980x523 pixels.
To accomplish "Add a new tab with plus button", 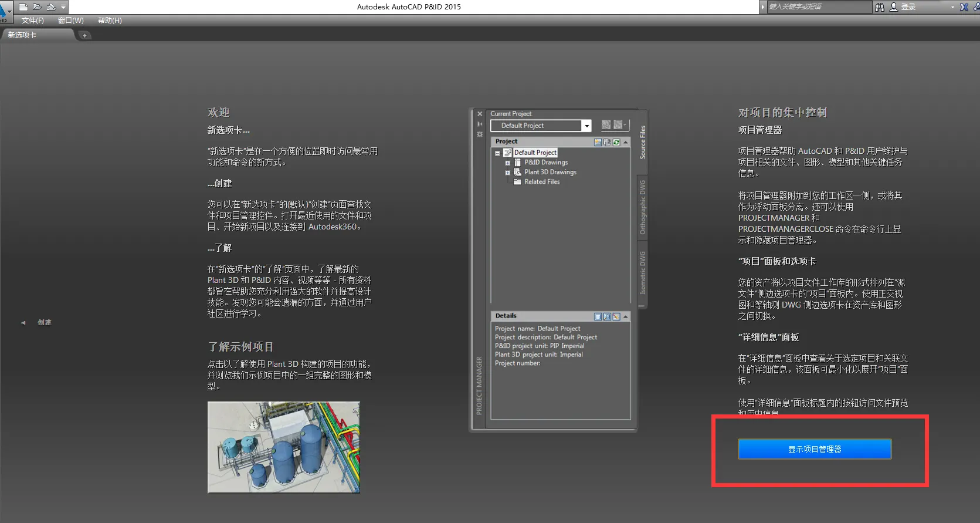I will click(x=84, y=36).
